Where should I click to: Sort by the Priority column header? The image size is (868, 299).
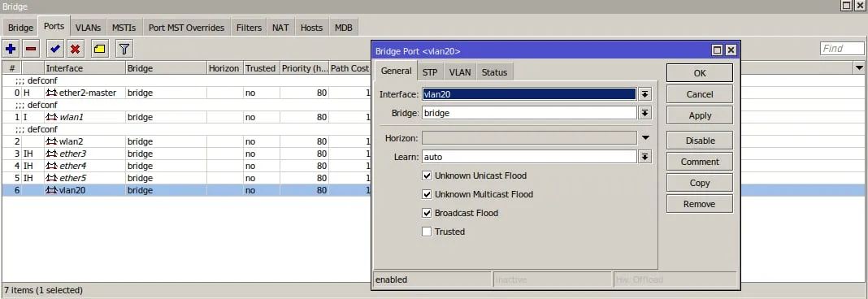(305, 68)
